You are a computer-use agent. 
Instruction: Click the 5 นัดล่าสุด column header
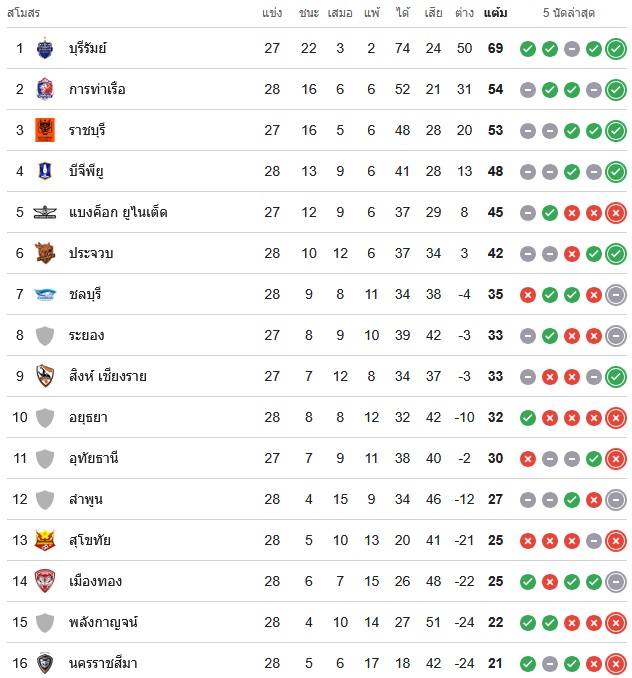pos(570,13)
